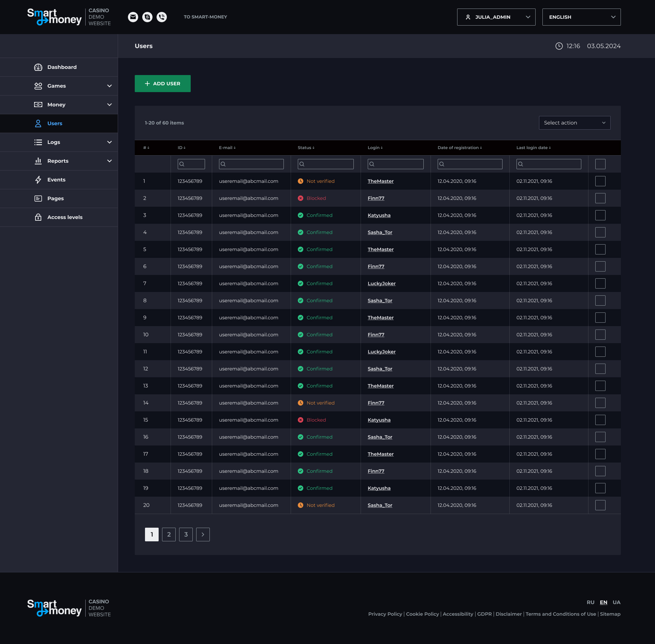Click the Access levels lock icon
This screenshot has height=644, width=655.
(38, 217)
